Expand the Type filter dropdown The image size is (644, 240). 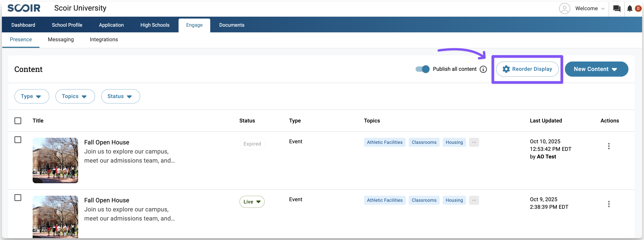(31, 96)
